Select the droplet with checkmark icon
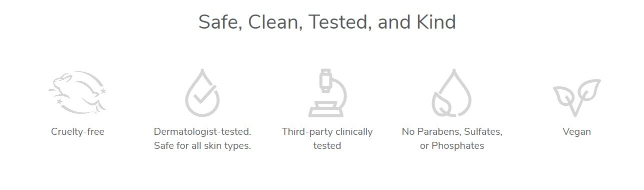 [202, 93]
